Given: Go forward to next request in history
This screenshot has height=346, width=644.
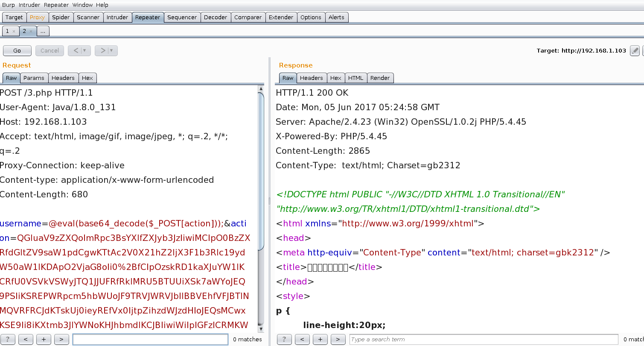Looking at the screenshot, I should pyautogui.click(x=102, y=50).
